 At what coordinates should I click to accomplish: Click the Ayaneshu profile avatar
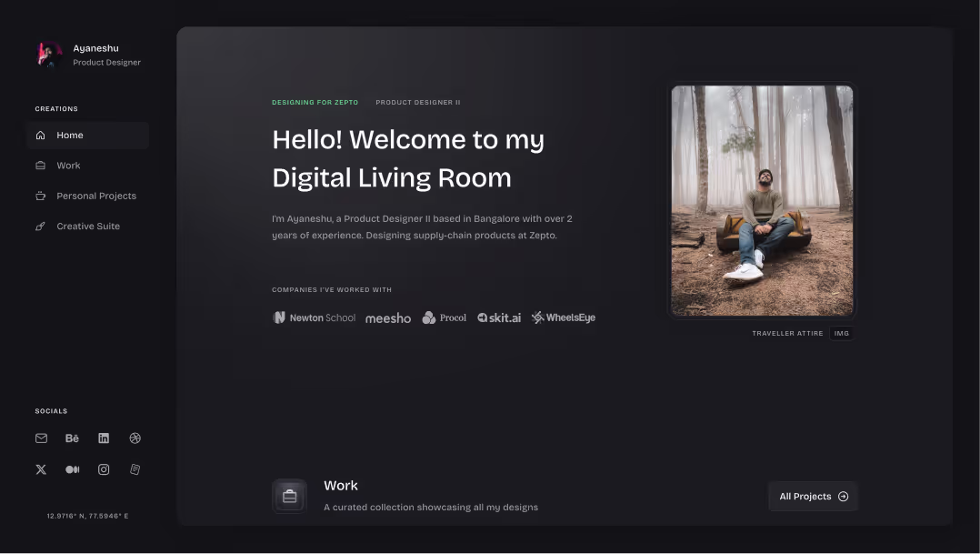click(x=49, y=55)
